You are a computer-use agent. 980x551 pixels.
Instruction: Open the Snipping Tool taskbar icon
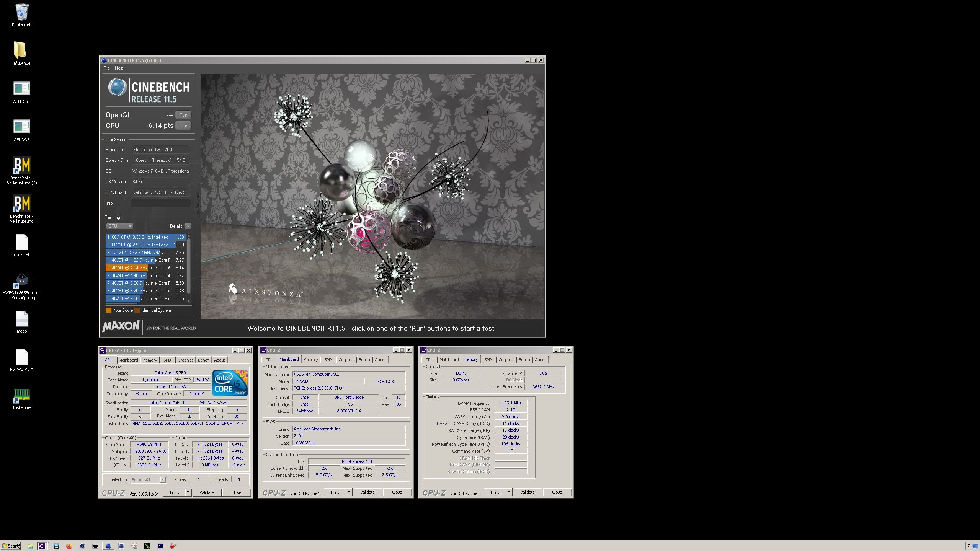point(134,546)
